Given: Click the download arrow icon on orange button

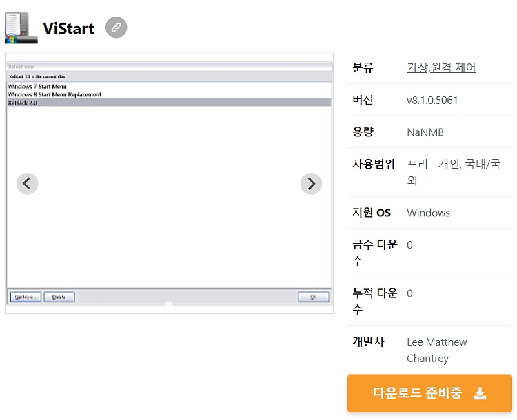Looking at the screenshot, I should point(480,393).
